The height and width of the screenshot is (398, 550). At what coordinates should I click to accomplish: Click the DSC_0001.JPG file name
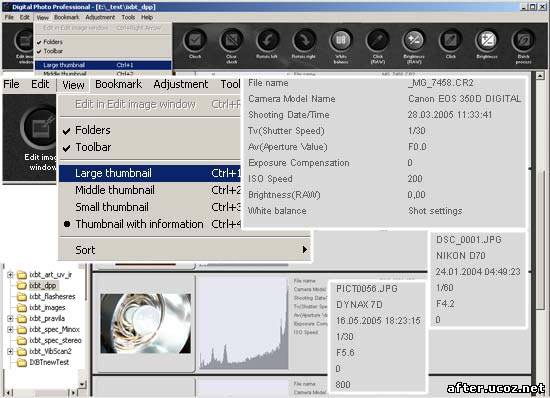pyautogui.click(x=469, y=240)
